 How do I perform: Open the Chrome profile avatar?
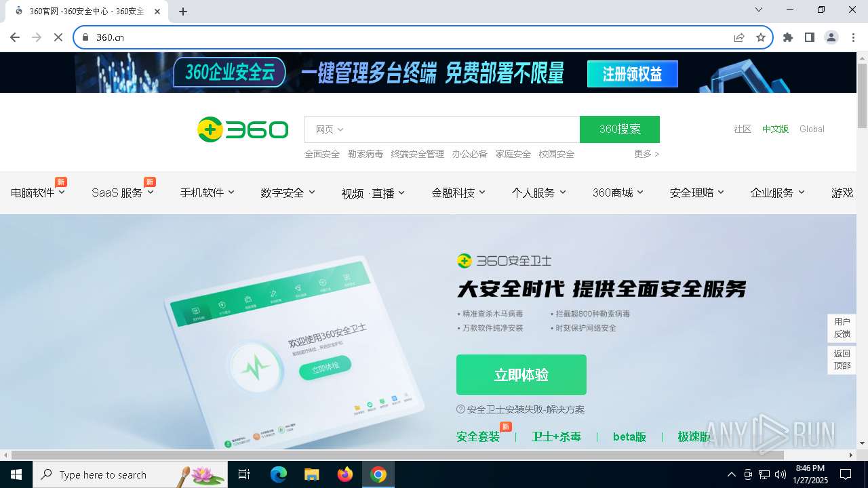pos(831,37)
